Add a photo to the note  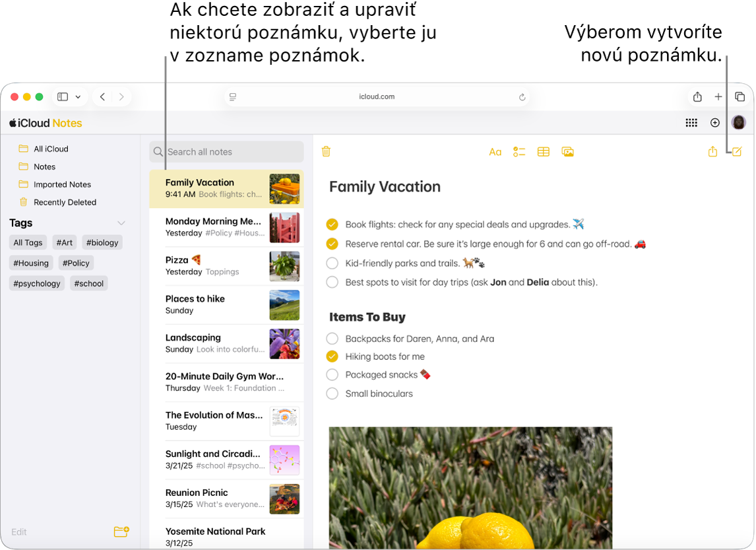pos(567,152)
